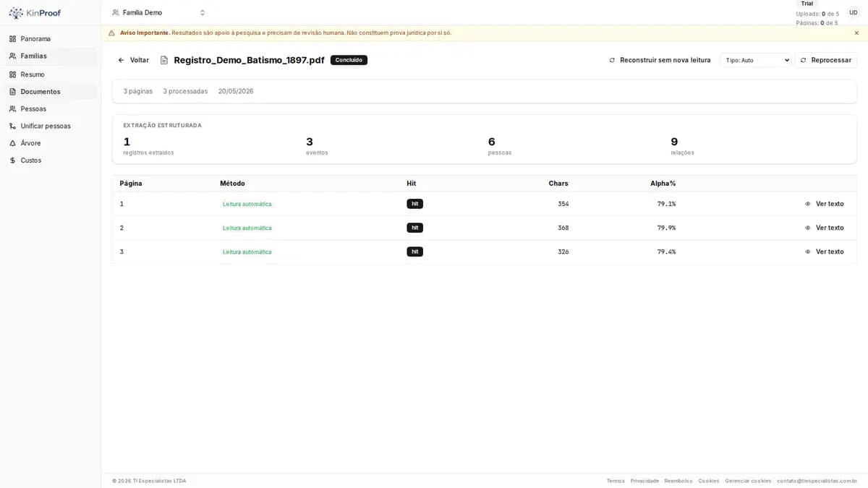Click the hit badge in row 1
The height and width of the screenshot is (488, 868).
tap(414, 204)
